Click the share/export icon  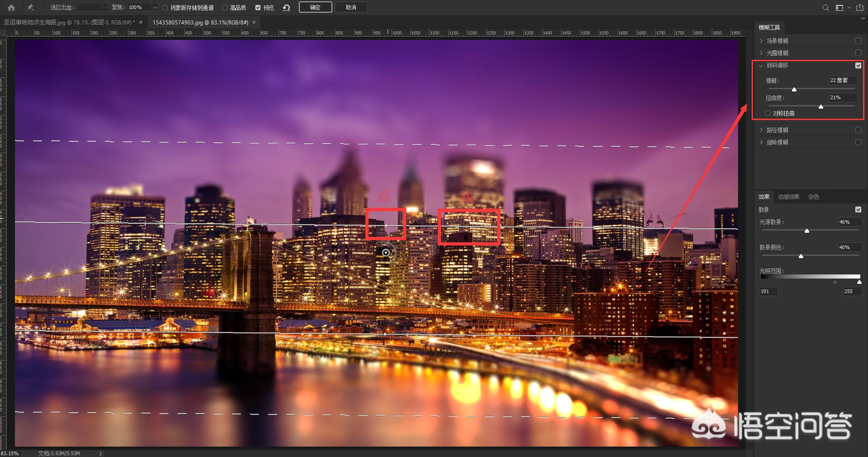[x=859, y=8]
